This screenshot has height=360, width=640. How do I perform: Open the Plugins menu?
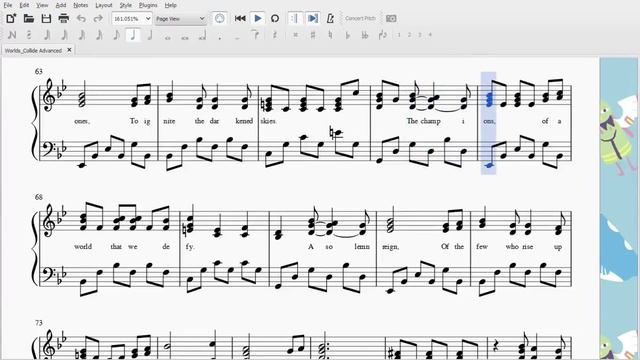[148, 5]
